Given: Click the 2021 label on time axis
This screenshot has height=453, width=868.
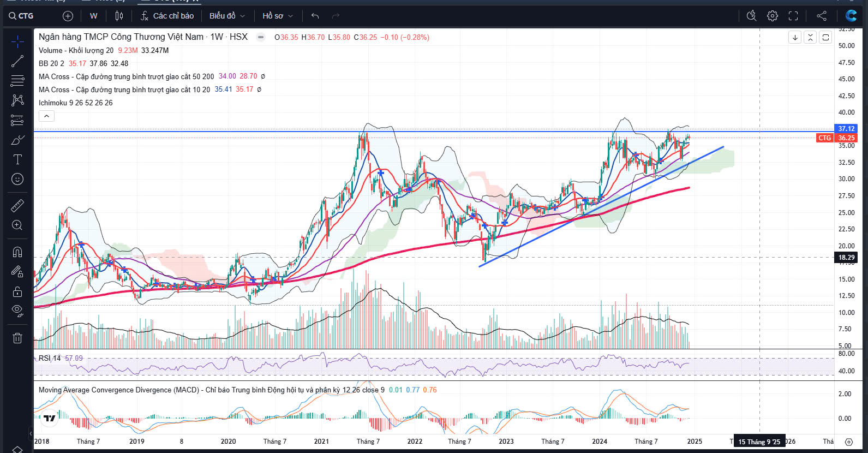Looking at the screenshot, I should pos(321,441).
